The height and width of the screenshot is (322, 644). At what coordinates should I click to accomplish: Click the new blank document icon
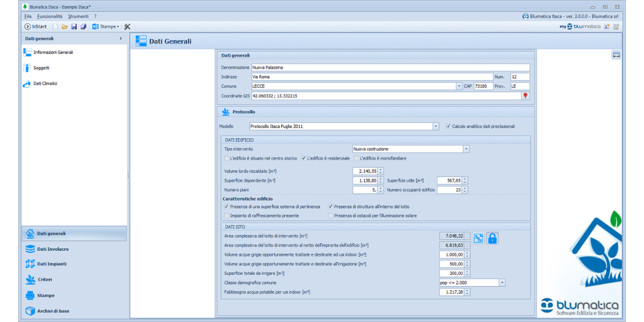[55, 26]
